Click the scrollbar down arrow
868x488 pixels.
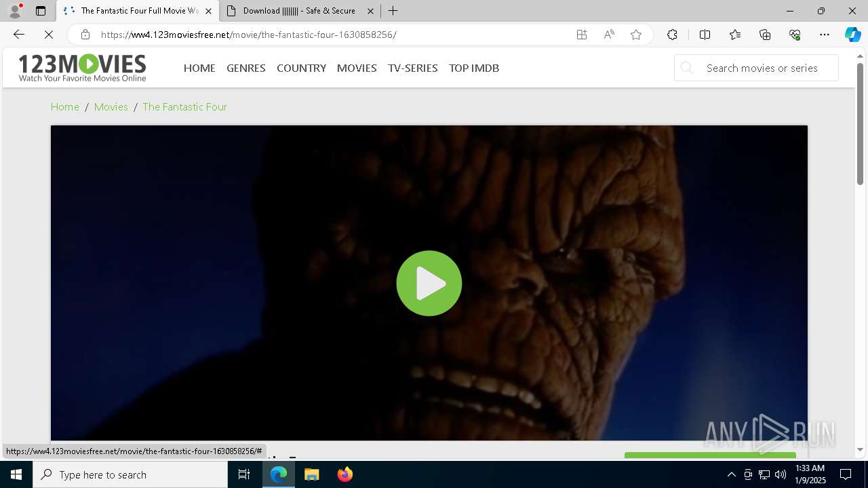860,450
